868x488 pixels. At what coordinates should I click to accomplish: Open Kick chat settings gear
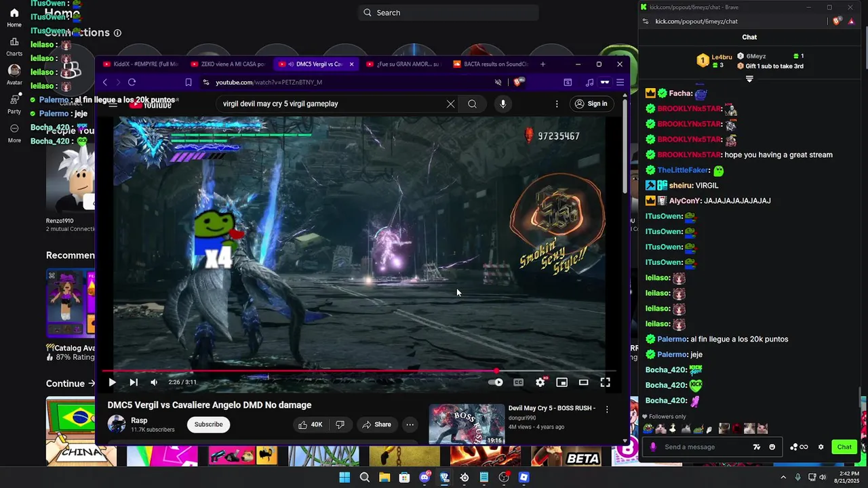pyautogui.click(x=821, y=447)
